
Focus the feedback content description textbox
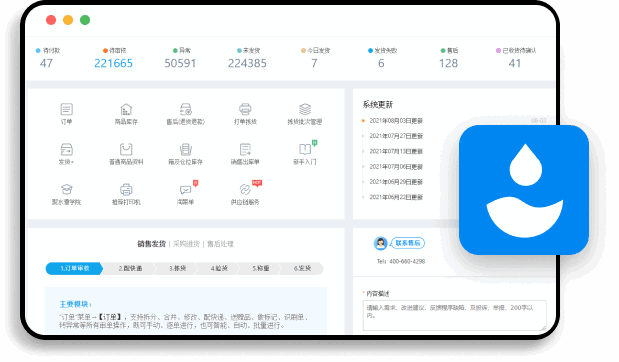[454, 315]
